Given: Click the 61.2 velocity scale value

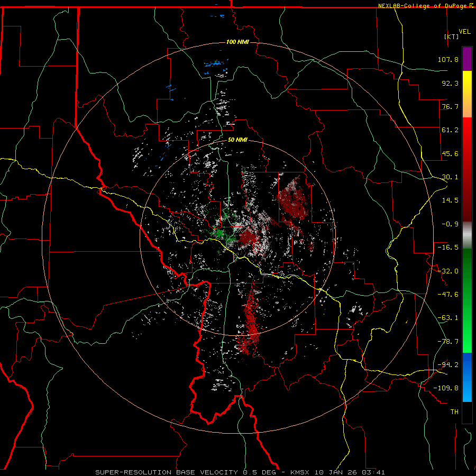Looking at the screenshot, I should pos(450,130).
